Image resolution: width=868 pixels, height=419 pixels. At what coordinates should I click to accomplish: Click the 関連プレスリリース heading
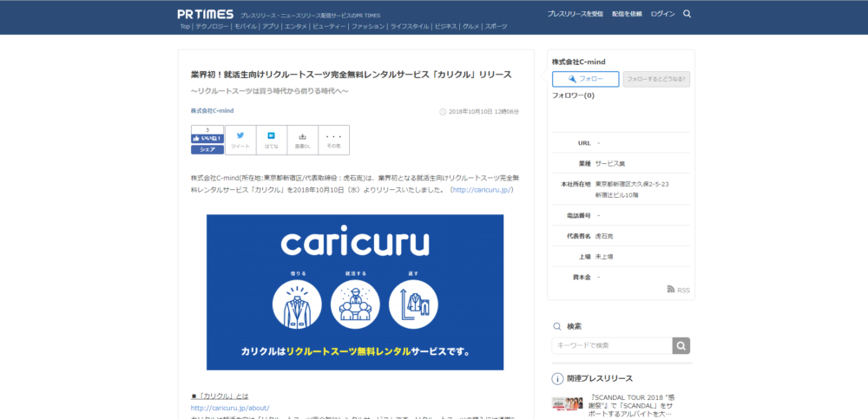tap(600, 378)
